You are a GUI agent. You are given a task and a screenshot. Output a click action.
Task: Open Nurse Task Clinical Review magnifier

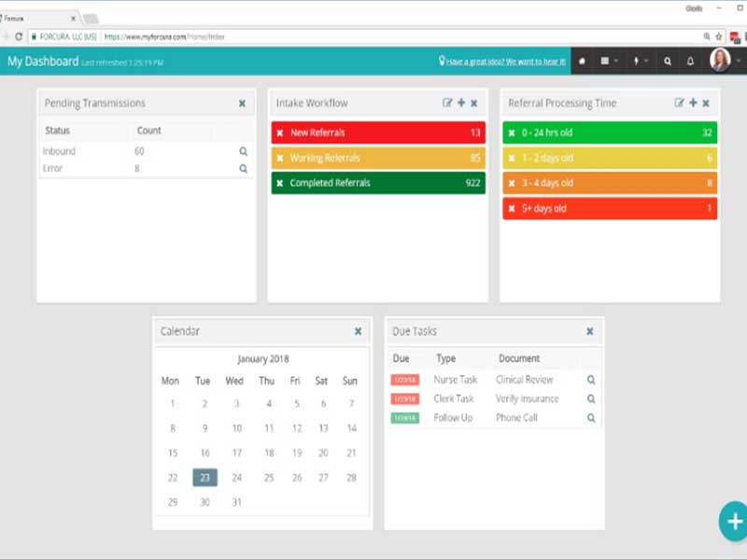[x=591, y=380]
